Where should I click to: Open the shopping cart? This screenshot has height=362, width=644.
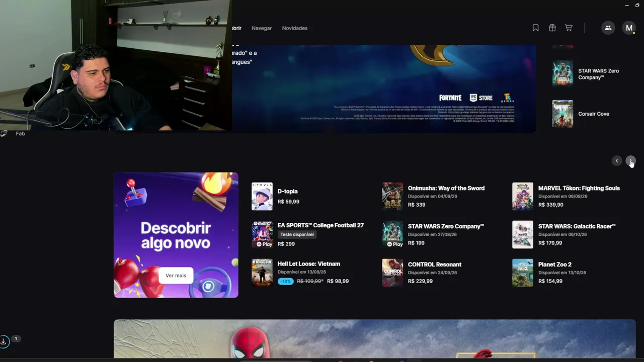[x=569, y=28]
